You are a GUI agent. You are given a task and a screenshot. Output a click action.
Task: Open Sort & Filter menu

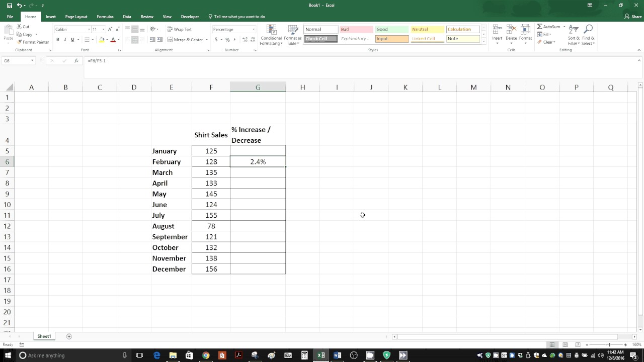pos(574,34)
